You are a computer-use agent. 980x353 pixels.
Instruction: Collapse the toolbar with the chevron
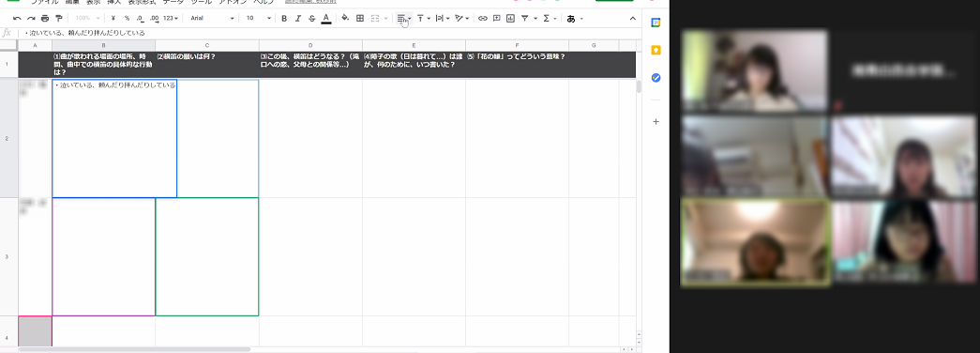coord(632,19)
